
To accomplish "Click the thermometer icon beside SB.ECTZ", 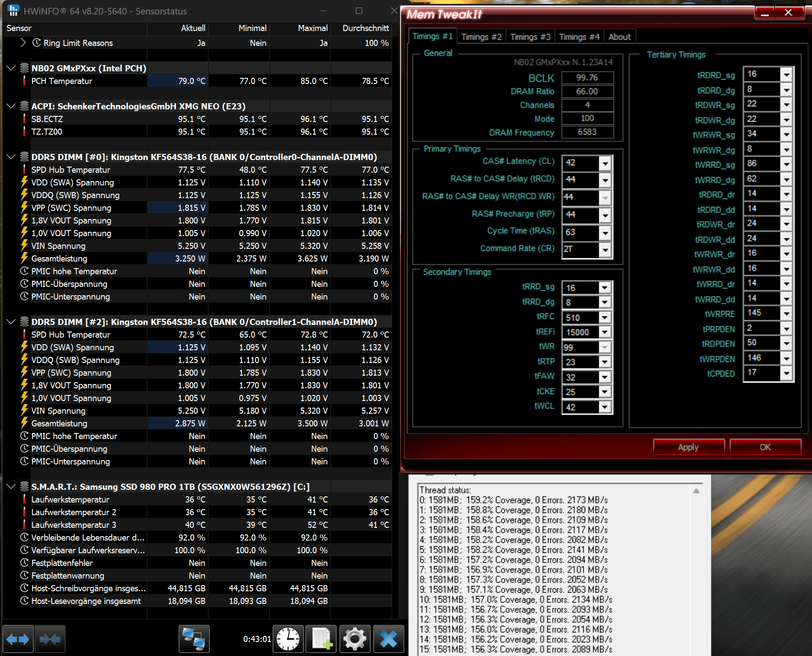I will 24,119.
